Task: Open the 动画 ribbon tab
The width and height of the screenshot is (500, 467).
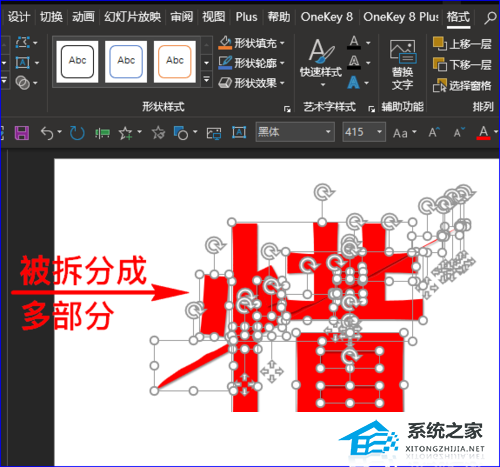Action: [x=83, y=17]
